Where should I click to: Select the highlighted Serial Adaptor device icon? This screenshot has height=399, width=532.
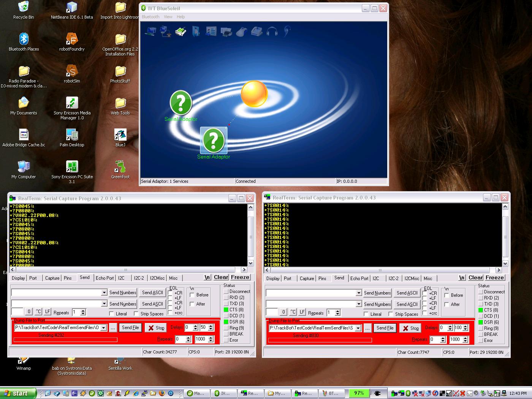[214, 140]
